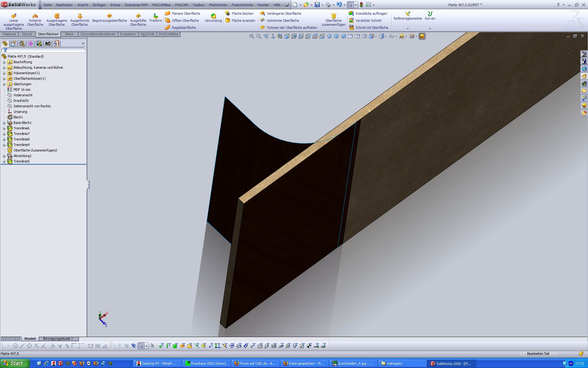588x368 pixels.
Task: Activate the Freiform tool
Action: point(156,18)
